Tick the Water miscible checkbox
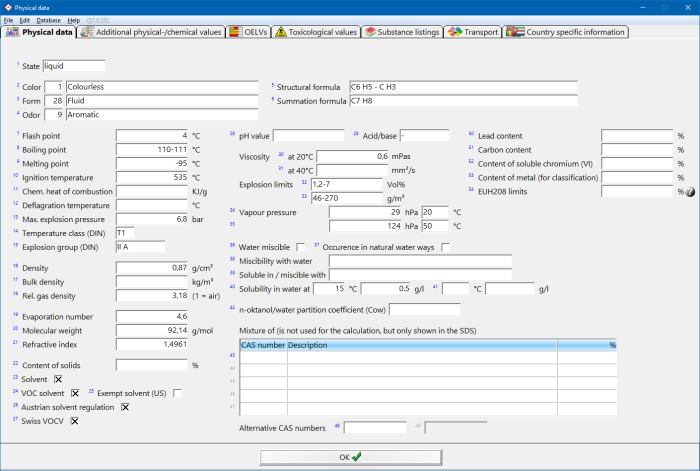 (x=301, y=247)
